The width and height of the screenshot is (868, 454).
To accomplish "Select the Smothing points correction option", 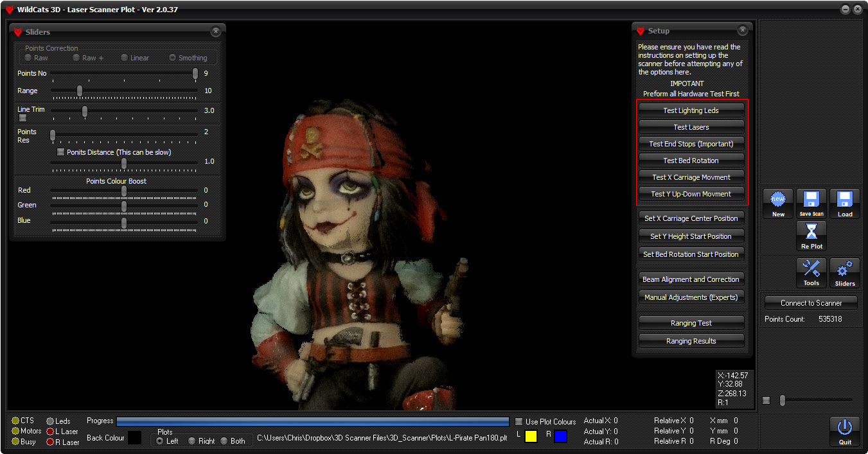I will point(172,58).
